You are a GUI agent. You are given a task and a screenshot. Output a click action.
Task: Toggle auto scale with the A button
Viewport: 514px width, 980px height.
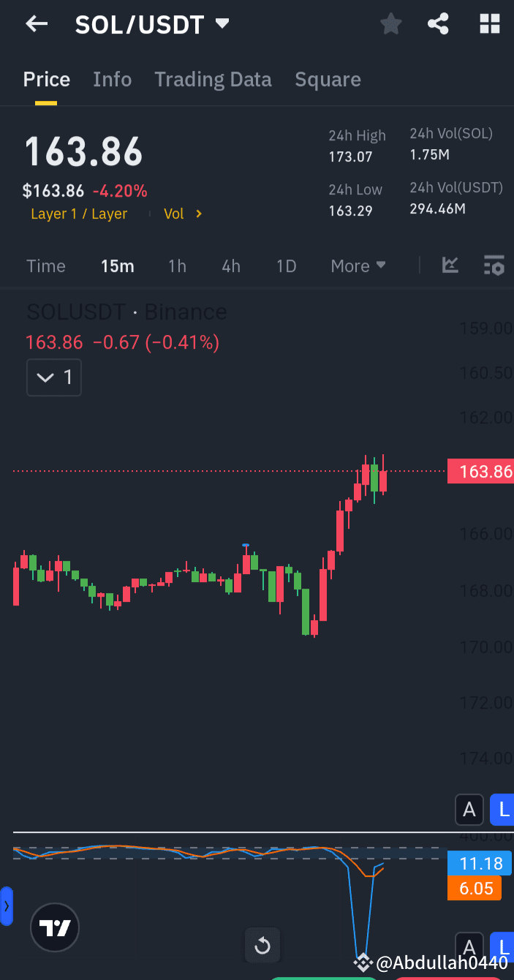tap(469, 810)
